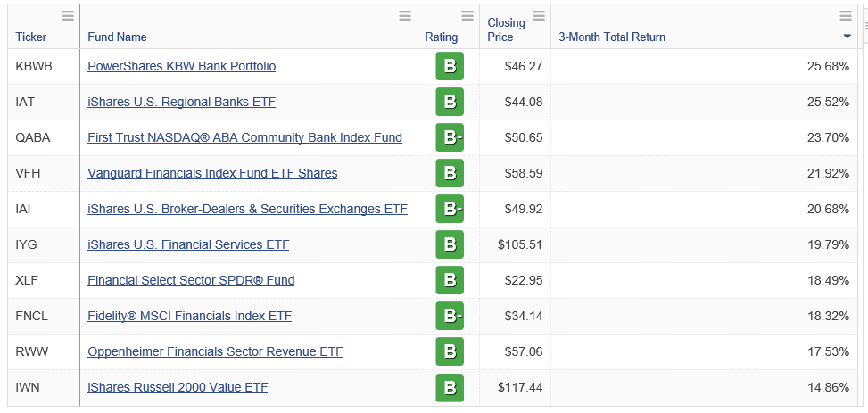Select the IYG ticker cell
The image size is (868, 413).
pyautogui.click(x=27, y=244)
